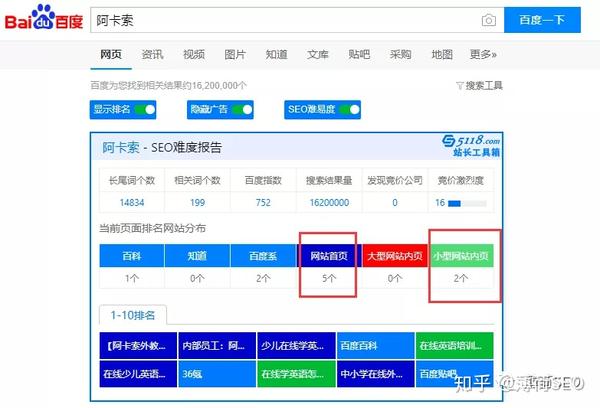Click the 0个 count under 知道
Viewport: 600px width, 408px height.
click(x=197, y=278)
